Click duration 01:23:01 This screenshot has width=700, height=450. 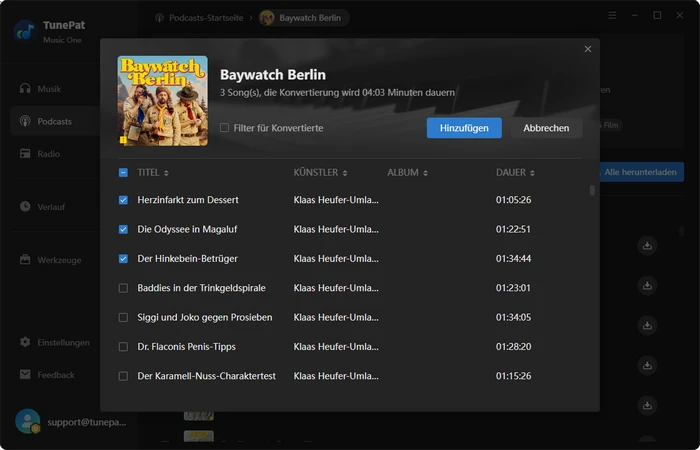[513, 288]
